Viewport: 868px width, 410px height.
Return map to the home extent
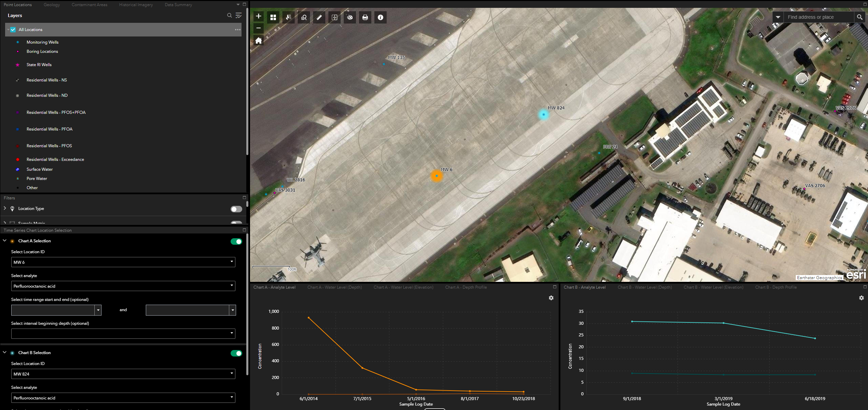coord(259,41)
